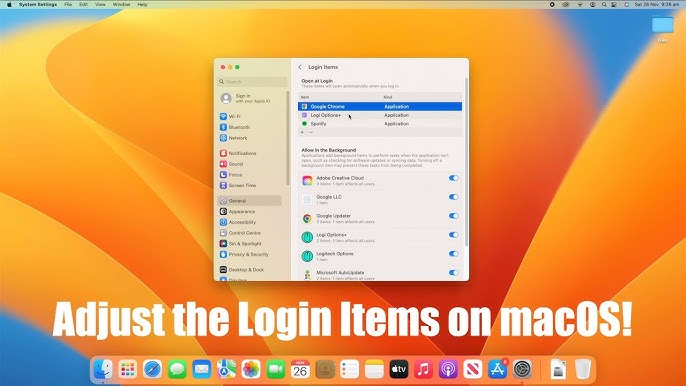686x386 pixels.
Task: Open Mail from the Dock
Action: 202,369
